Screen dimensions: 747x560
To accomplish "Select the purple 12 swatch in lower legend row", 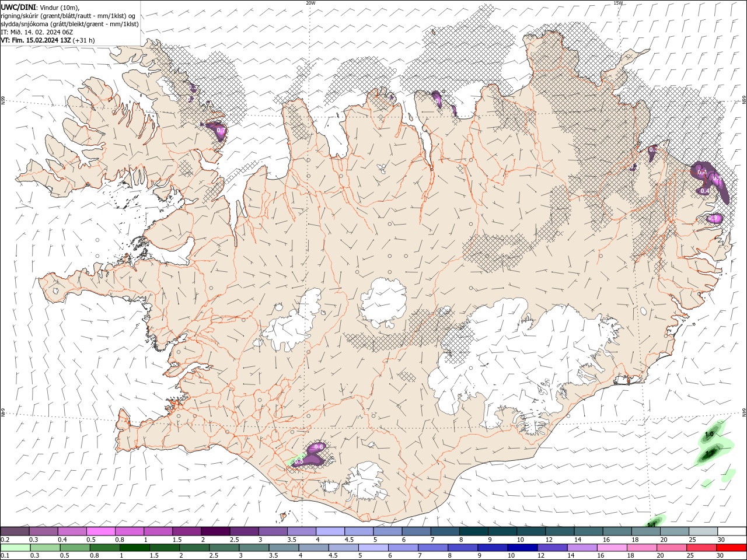I will (552, 548).
